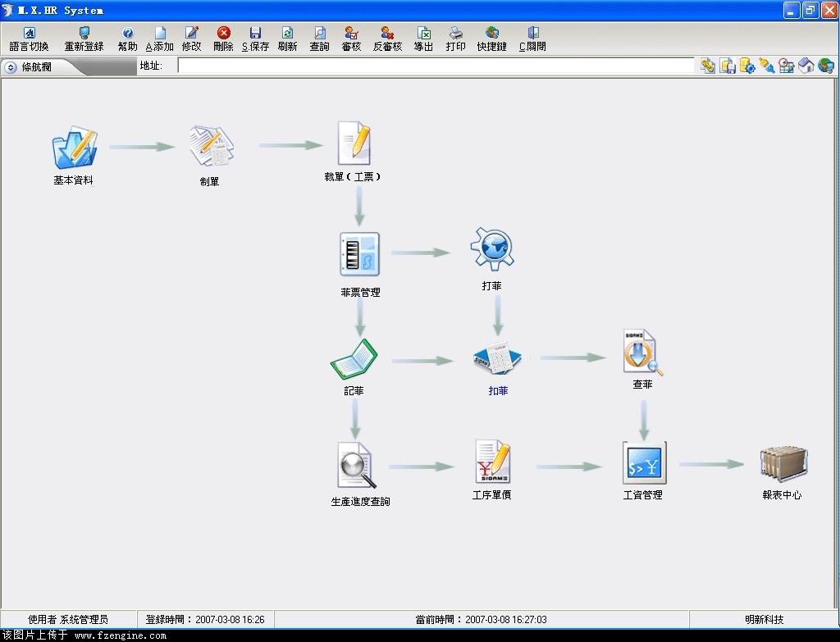Click the 使用者 系統管理員 status text
Viewport: 840px width, 642px height.
click(68, 620)
